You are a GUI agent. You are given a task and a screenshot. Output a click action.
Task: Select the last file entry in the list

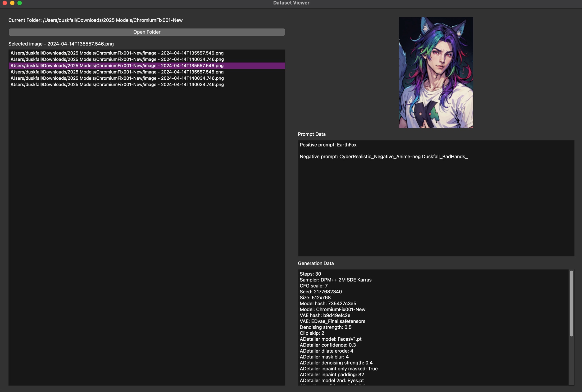pyautogui.click(x=147, y=84)
